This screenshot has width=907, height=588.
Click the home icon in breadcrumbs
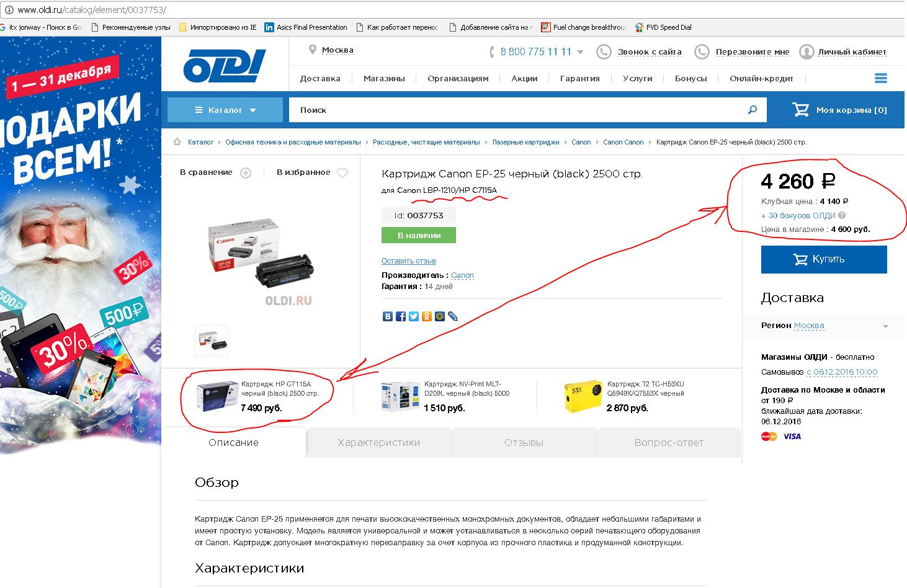[x=177, y=142]
